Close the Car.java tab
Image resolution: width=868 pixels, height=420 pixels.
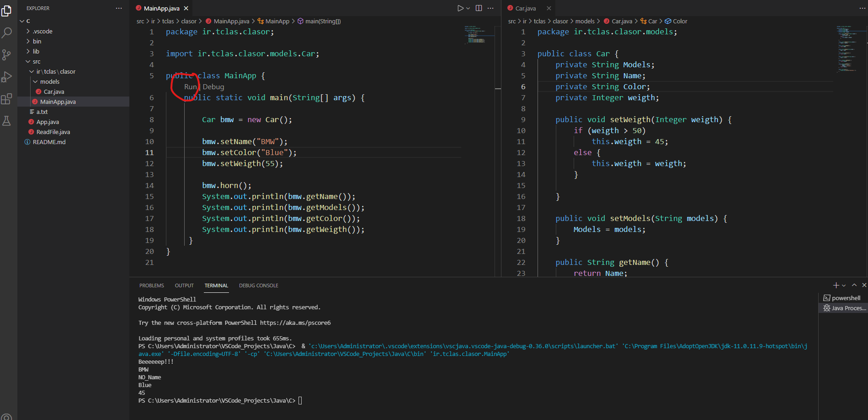[549, 8]
